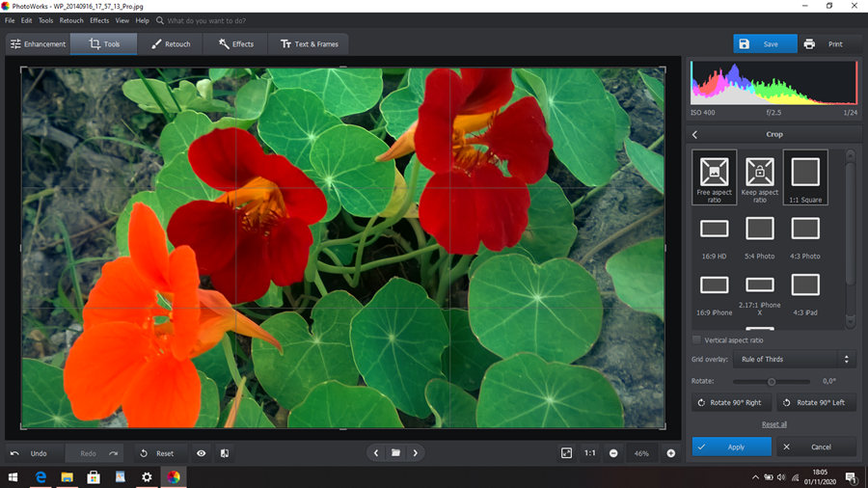Click the search magnifier icon in menu bar

[160, 20]
